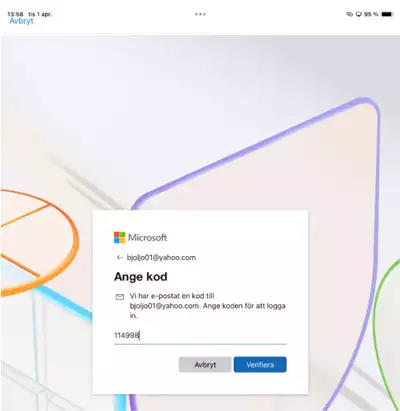Tap the screen mirroring status icon
This screenshot has width=400, height=411.
(x=359, y=14)
